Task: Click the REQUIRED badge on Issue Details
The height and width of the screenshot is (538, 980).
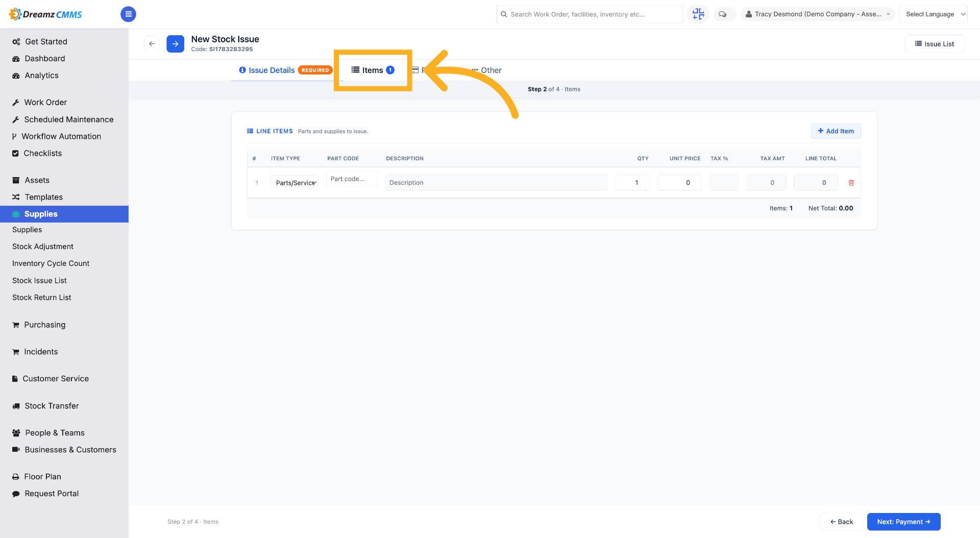Action: coord(315,70)
